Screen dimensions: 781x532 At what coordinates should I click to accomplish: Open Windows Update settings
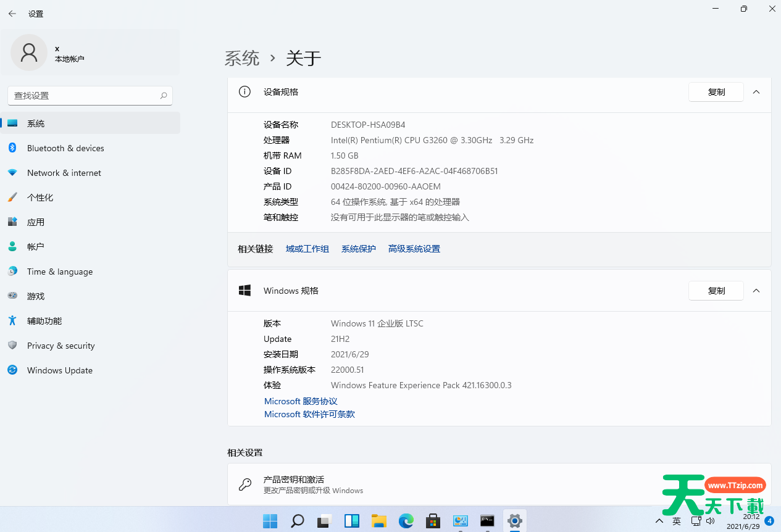coord(59,370)
